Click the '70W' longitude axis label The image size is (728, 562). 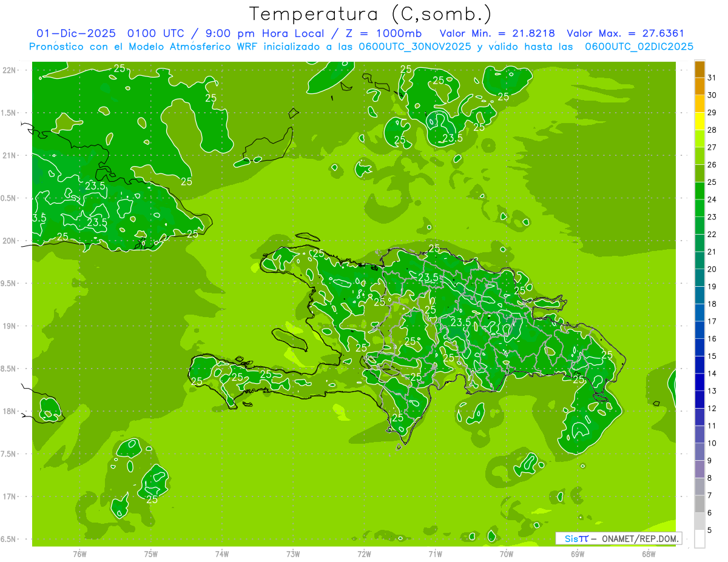coord(507,554)
